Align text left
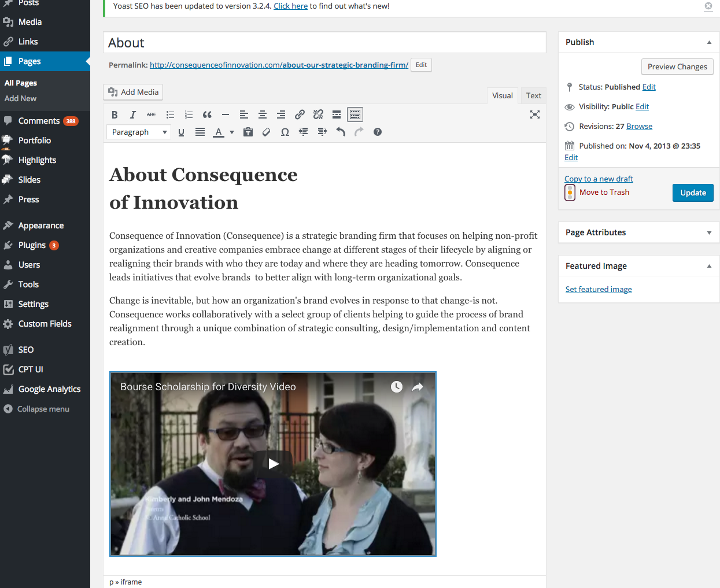This screenshot has width=720, height=588. pos(244,114)
